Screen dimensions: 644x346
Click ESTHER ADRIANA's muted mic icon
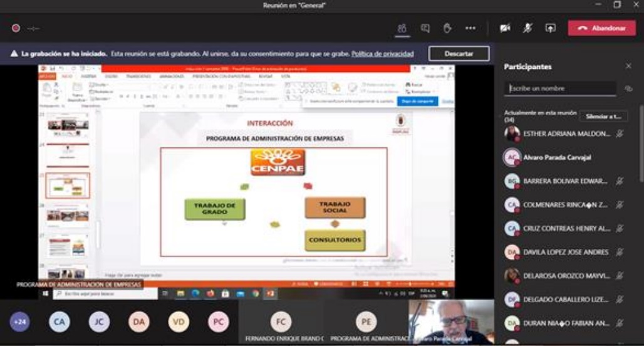pyautogui.click(x=620, y=134)
